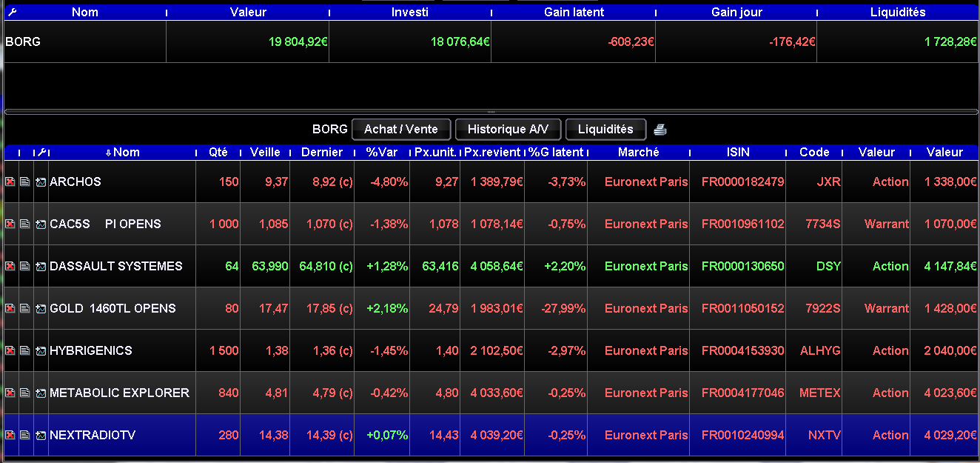Select the DASSAULT SYSTEMES name cell

[x=116, y=266]
